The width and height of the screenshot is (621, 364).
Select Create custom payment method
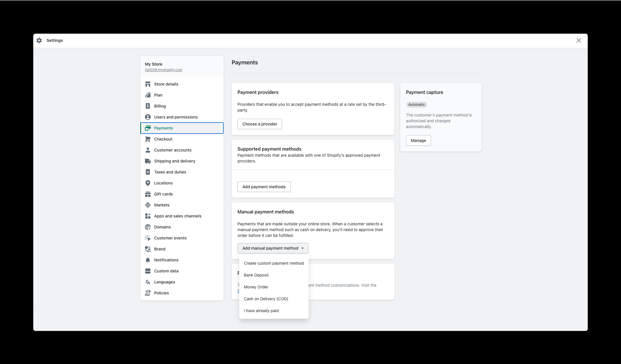274,263
